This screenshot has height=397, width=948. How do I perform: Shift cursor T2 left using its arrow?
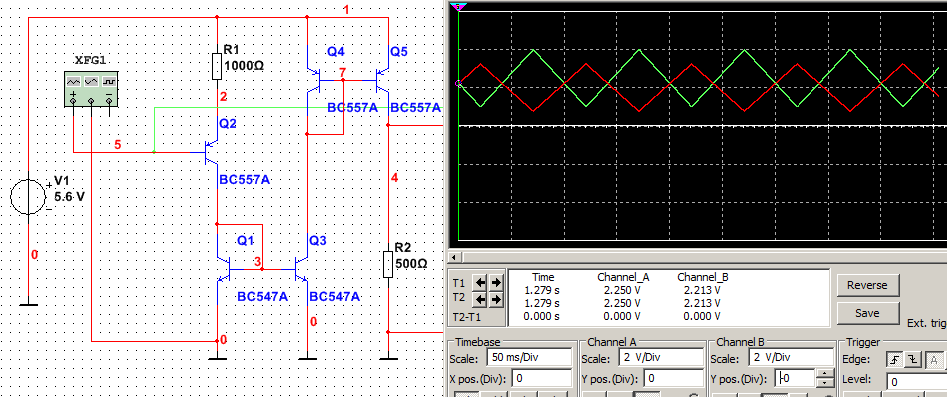(480, 299)
